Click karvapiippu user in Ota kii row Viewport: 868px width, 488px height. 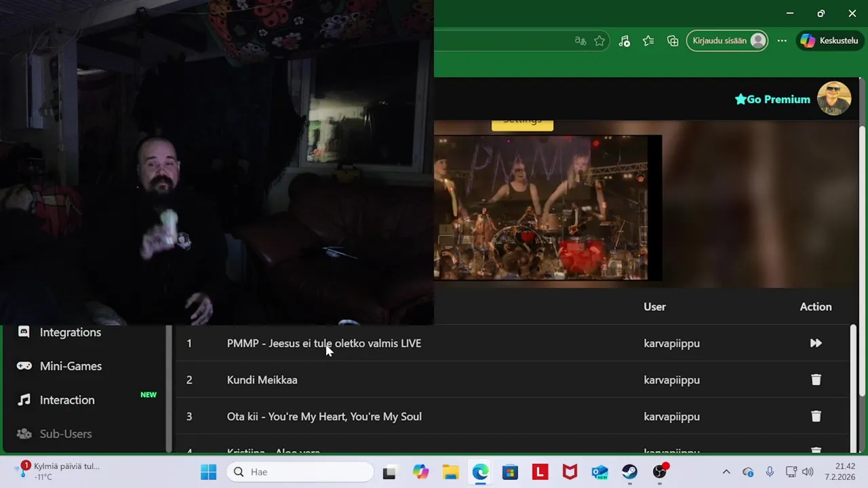pyautogui.click(x=671, y=417)
